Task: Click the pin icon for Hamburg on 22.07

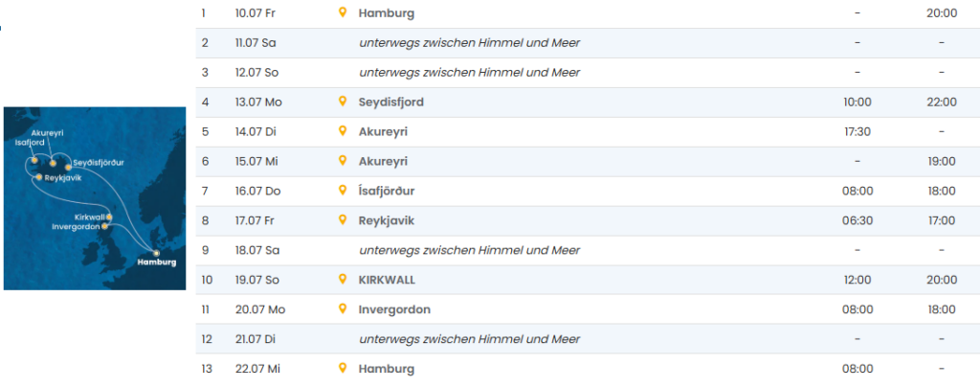Action: (343, 369)
